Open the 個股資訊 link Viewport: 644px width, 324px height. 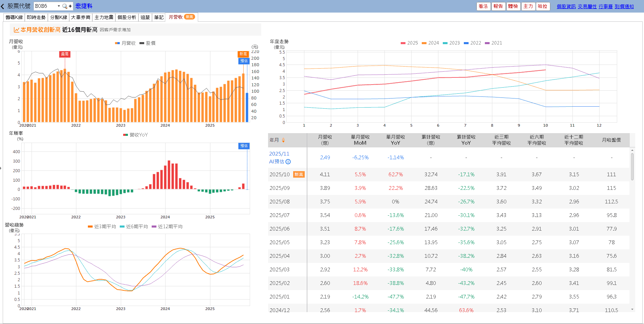point(566,6)
